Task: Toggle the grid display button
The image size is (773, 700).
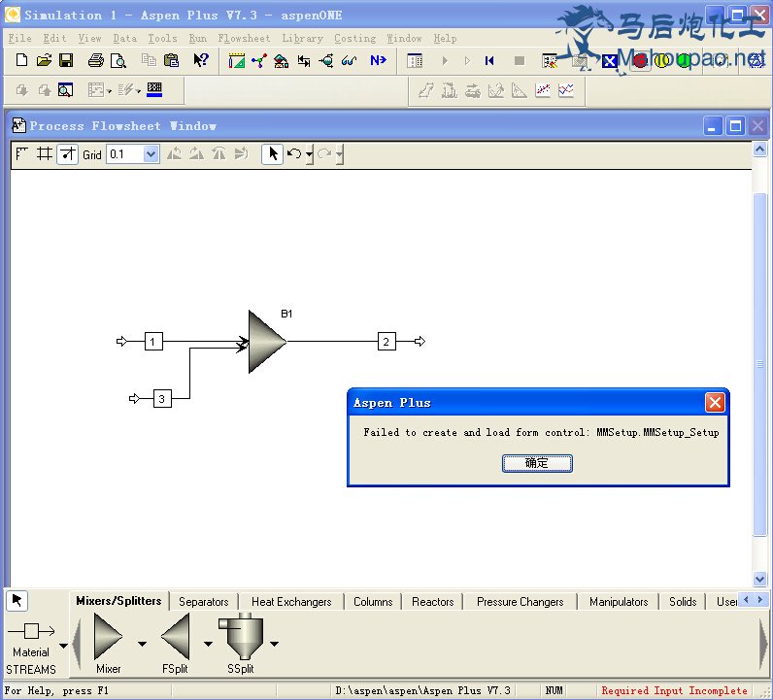Action: [x=45, y=154]
